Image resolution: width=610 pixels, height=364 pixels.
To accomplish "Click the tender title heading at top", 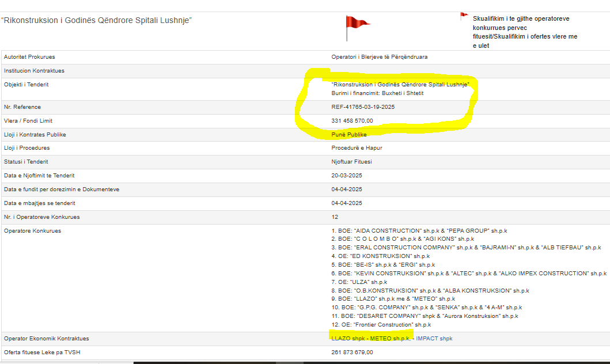I will pos(97,21).
